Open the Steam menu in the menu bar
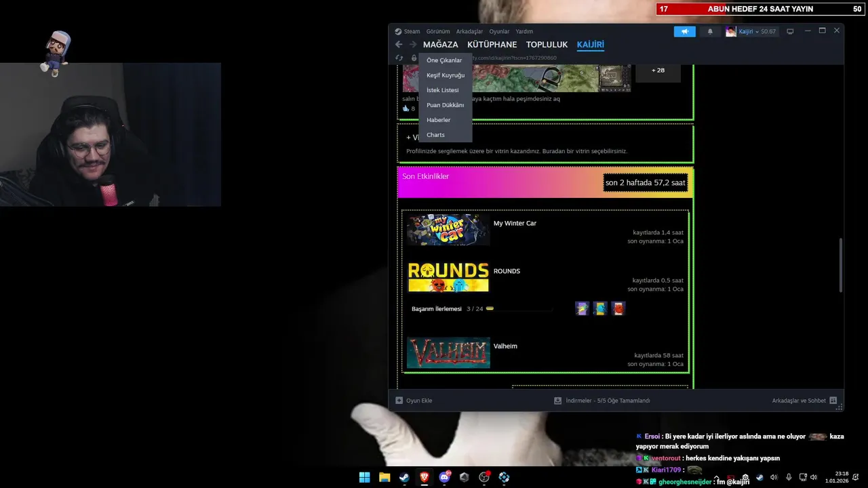Screen dimensions: 868x488 pyautogui.click(x=412, y=31)
